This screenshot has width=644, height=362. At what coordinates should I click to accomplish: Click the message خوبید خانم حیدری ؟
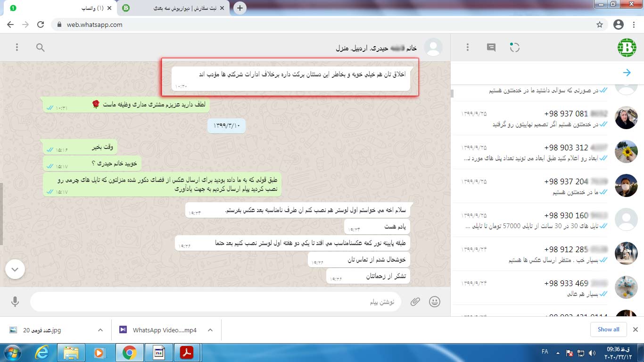coord(92,164)
